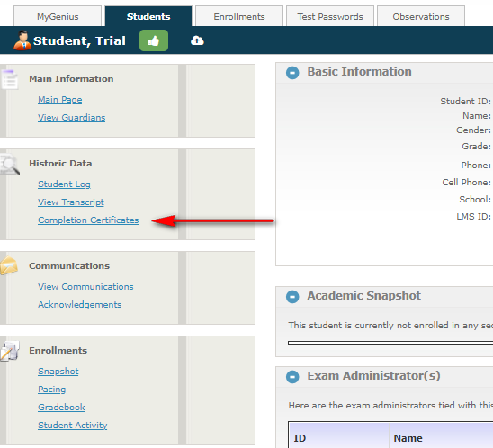The image size is (493, 448).
Task: Click the Communications section heading
Action: click(x=69, y=266)
